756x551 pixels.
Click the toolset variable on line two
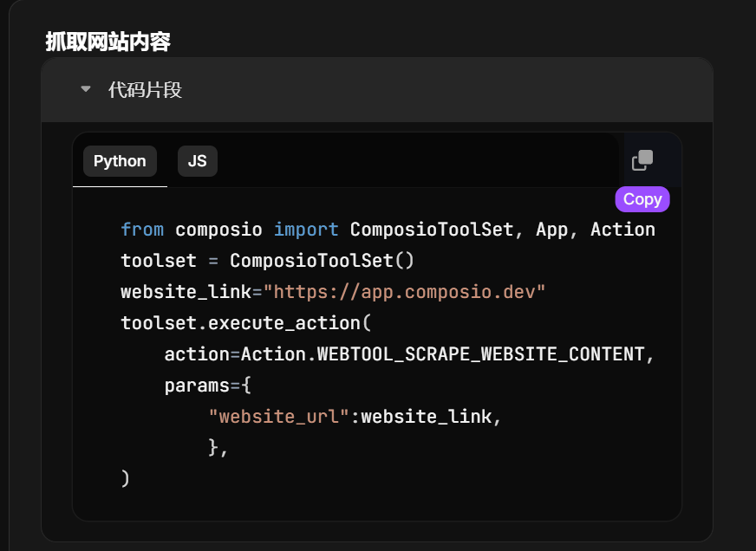[x=159, y=260]
